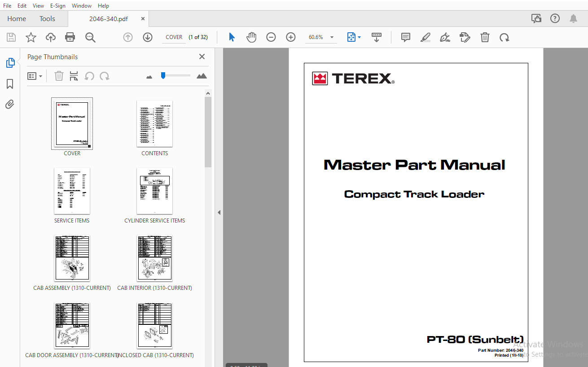The width and height of the screenshot is (588, 367).
Task: Open the E-Sign menu
Action: [57, 6]
